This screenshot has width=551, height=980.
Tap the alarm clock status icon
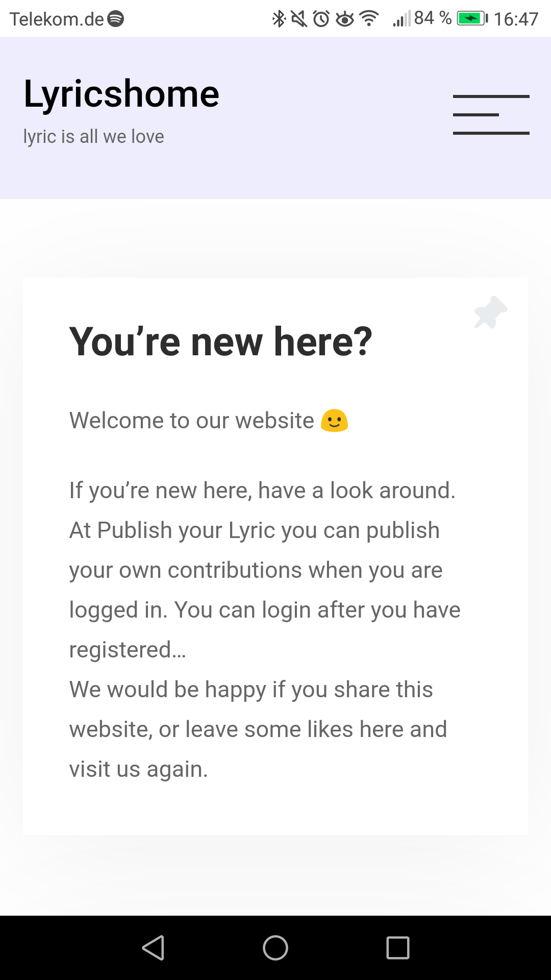click(321, 19)
